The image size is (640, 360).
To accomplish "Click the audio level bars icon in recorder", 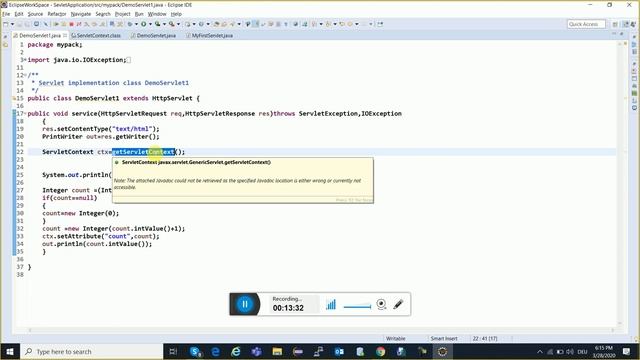I will [331, 304].
